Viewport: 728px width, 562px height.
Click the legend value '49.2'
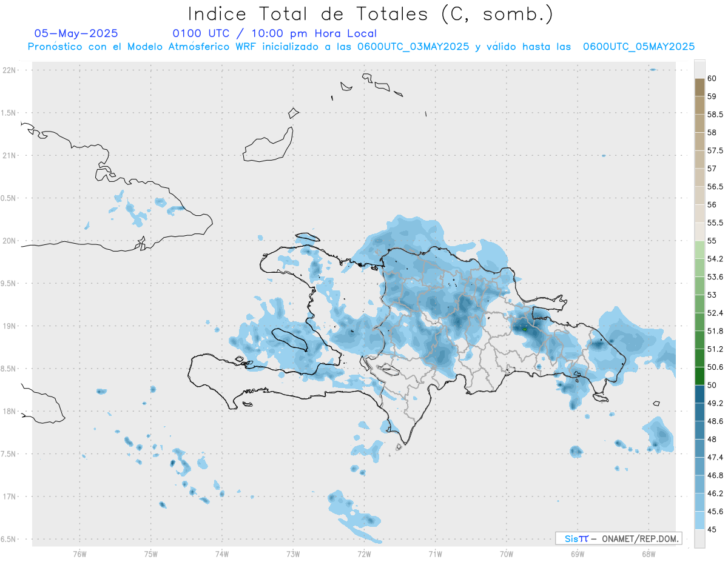click(715, 403)
